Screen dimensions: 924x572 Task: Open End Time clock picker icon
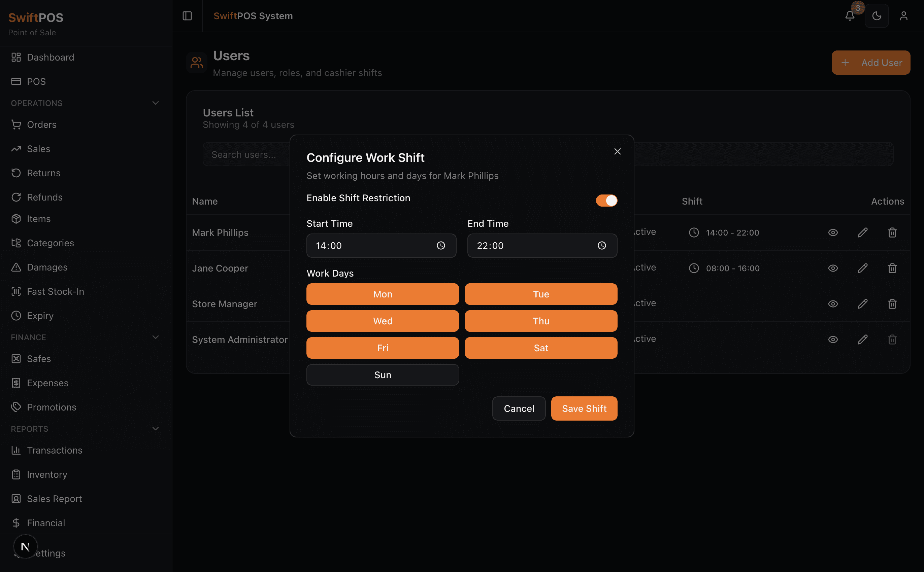pos(601,246)
